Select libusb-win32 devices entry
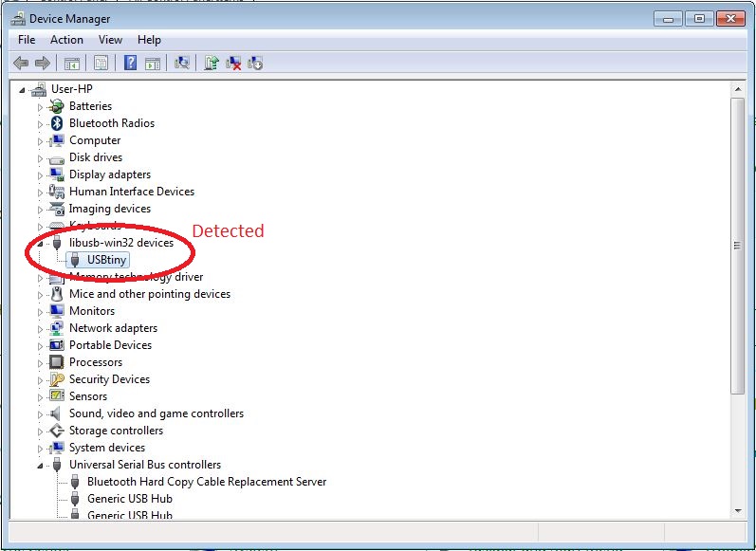This screenshot has height=551, width=756. click(121, 243)
